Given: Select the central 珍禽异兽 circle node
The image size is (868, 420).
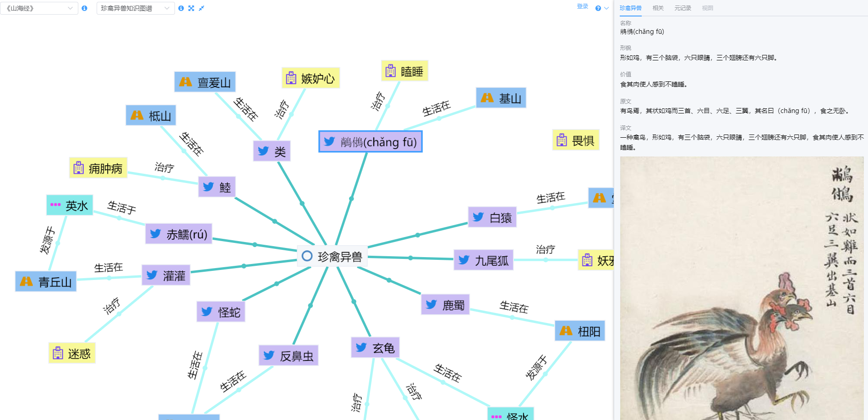Looking at the screenshot, I should 333,257.
